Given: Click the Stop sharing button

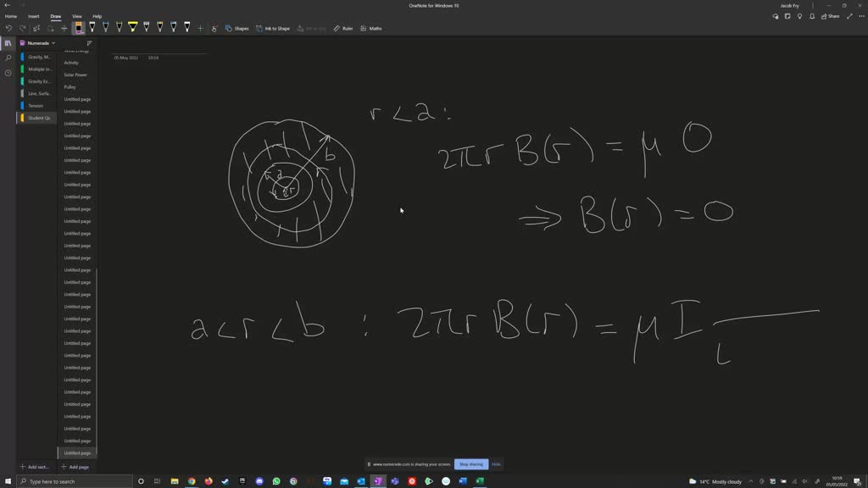Looking at the screenshot, I should (470, 464).
